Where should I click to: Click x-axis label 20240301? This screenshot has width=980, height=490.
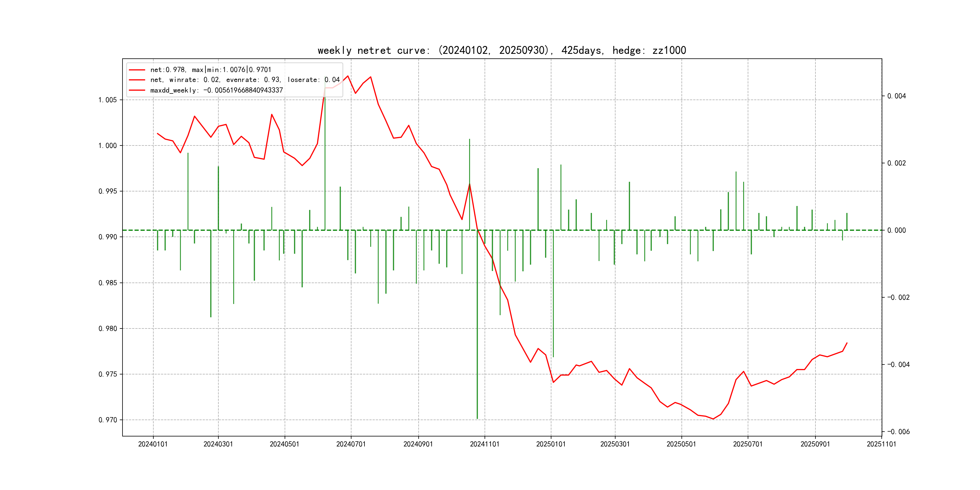(218, 444)
